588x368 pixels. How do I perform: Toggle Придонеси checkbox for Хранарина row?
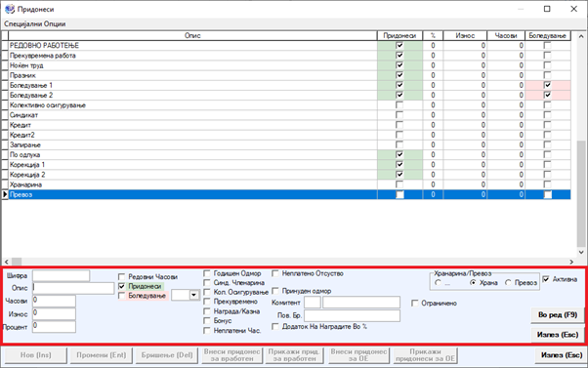399,184
